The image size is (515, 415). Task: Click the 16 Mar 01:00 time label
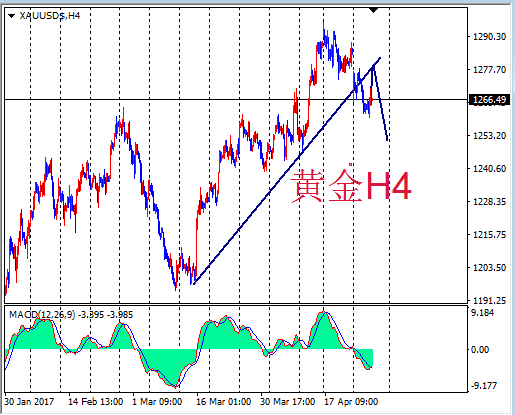(223, 402)
